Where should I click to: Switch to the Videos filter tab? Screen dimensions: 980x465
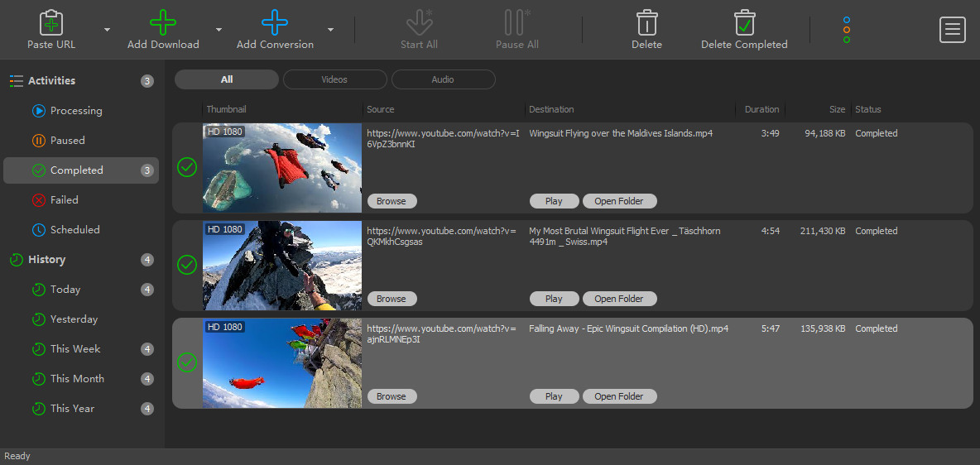(x=334, y=79)
